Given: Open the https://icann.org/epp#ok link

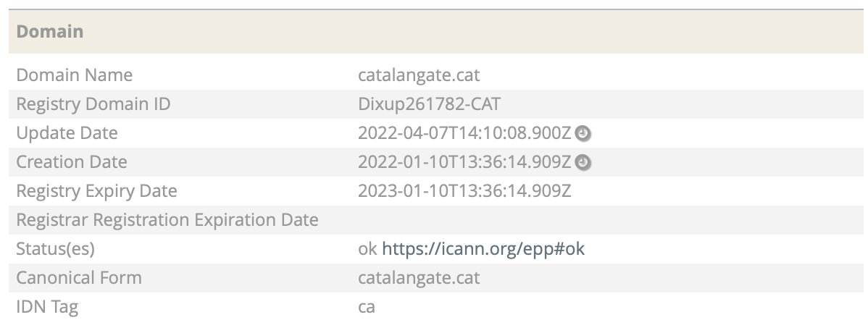Looking at the screenshot, I should pyautogui.click(x=483, y=249).
